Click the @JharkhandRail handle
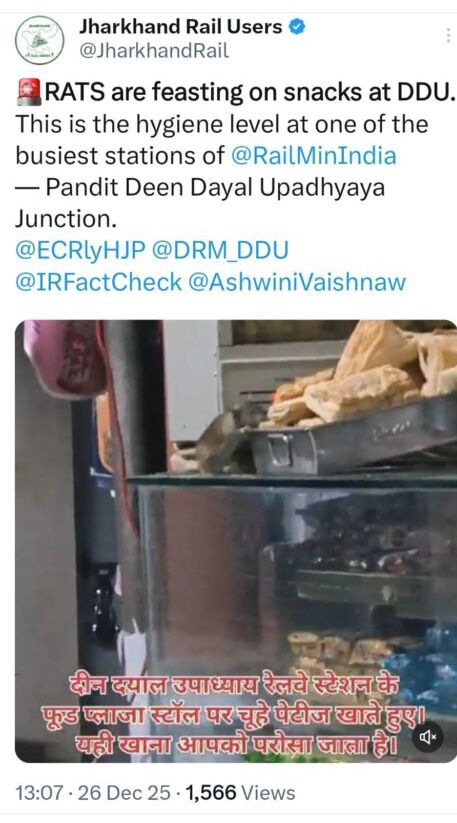The image size is (457, 823). [x=153, y=51]
